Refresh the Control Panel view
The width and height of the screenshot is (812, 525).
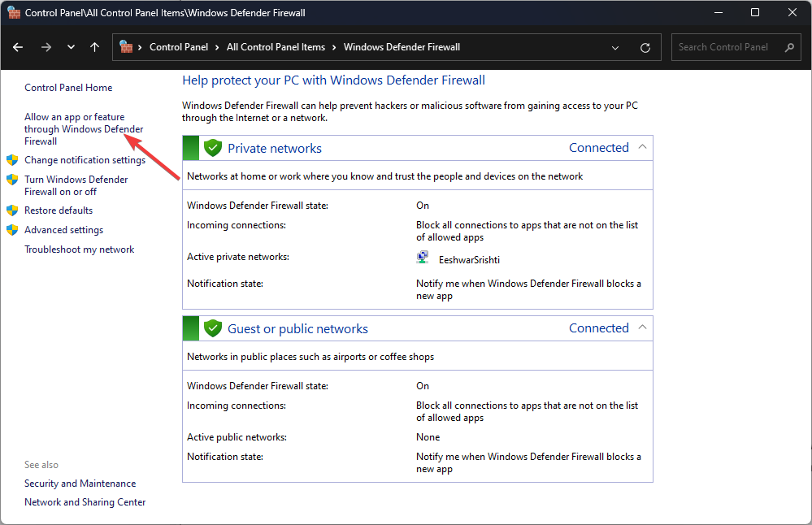(x=645, y=47)
